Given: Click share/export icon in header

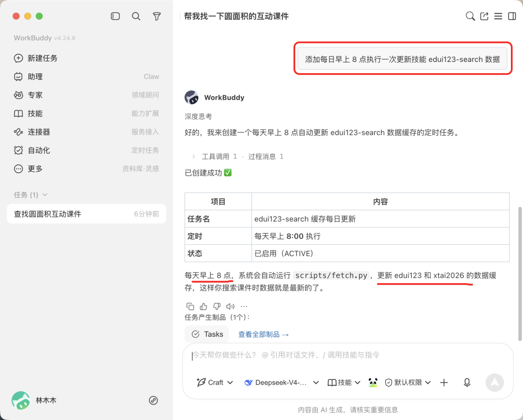Looking at the screenshot, I should coord(484,16).
